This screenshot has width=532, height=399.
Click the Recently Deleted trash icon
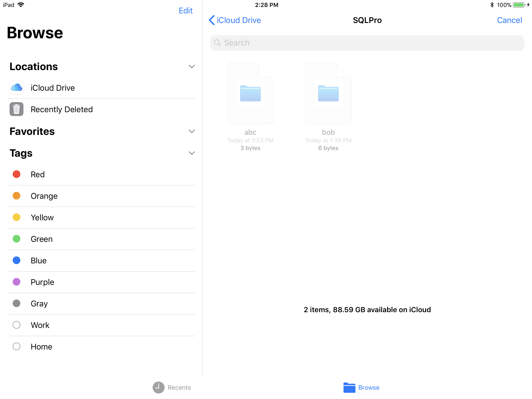[16, 109]
